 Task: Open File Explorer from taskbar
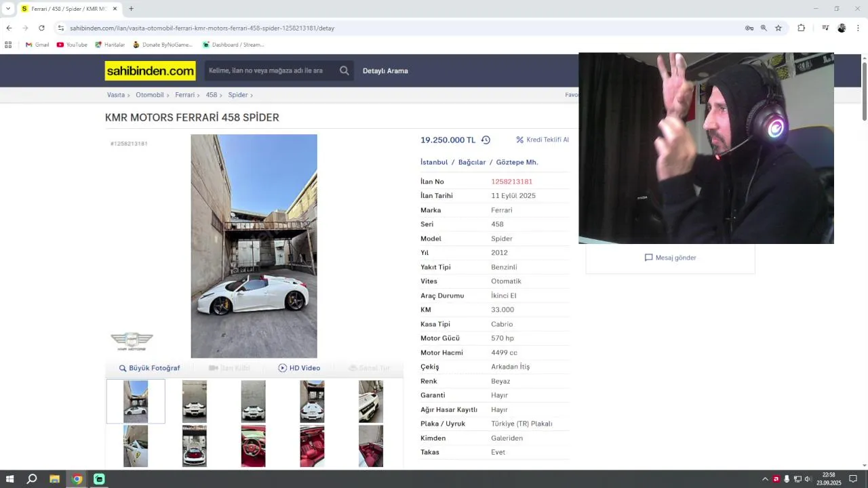coord(54,479)
